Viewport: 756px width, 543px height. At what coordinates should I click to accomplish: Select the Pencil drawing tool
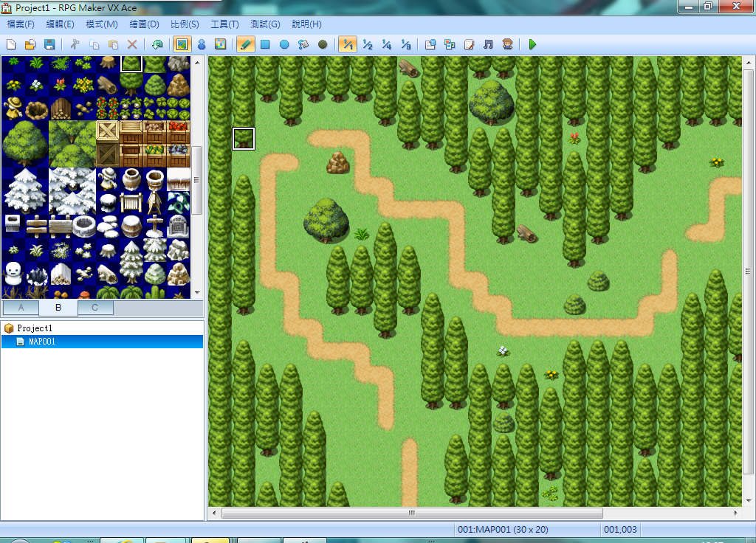coord(245,45)
